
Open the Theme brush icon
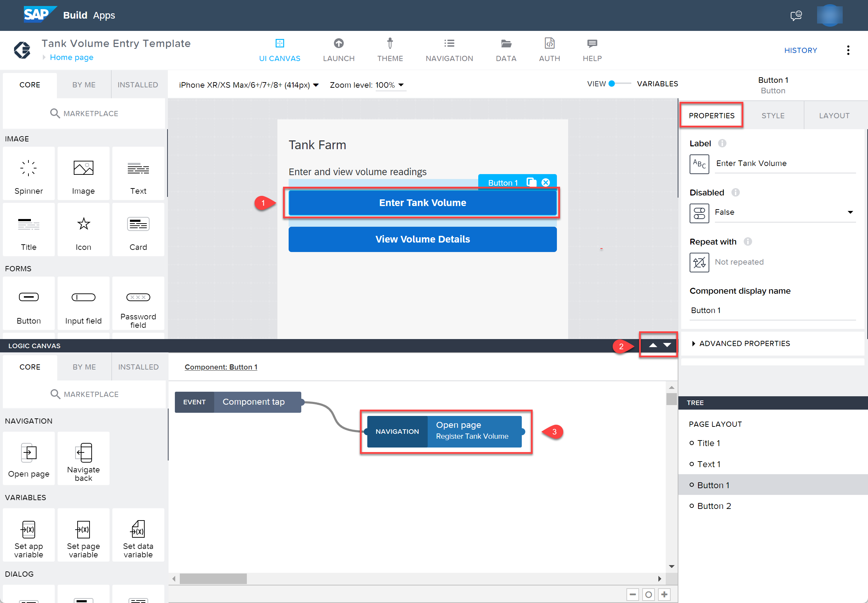(390, 44)
